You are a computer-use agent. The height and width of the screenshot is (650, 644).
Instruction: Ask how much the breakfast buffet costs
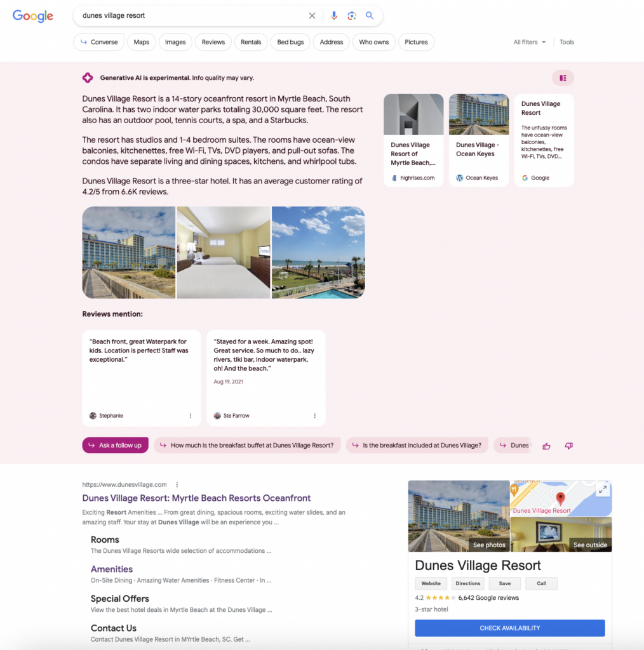click(247, 445)
